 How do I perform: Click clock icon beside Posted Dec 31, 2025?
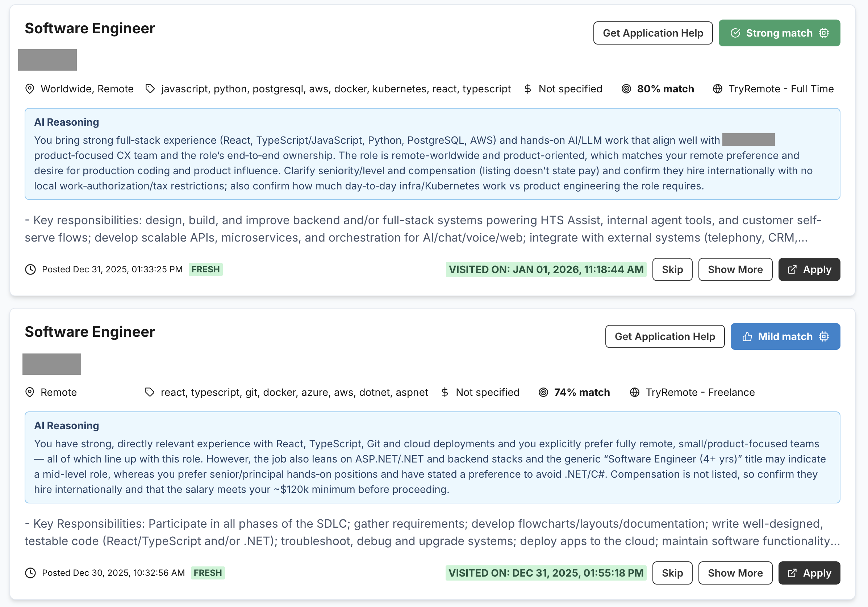click(x=30, y=269)
